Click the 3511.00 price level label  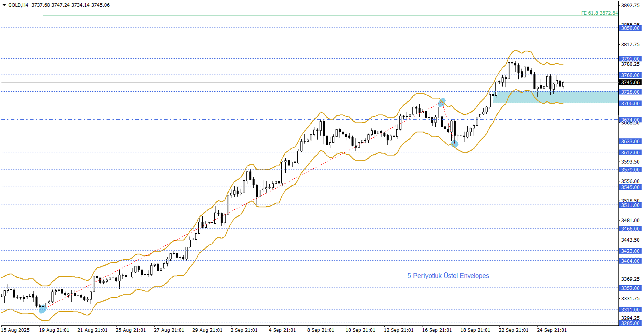[x=630, y=205]
